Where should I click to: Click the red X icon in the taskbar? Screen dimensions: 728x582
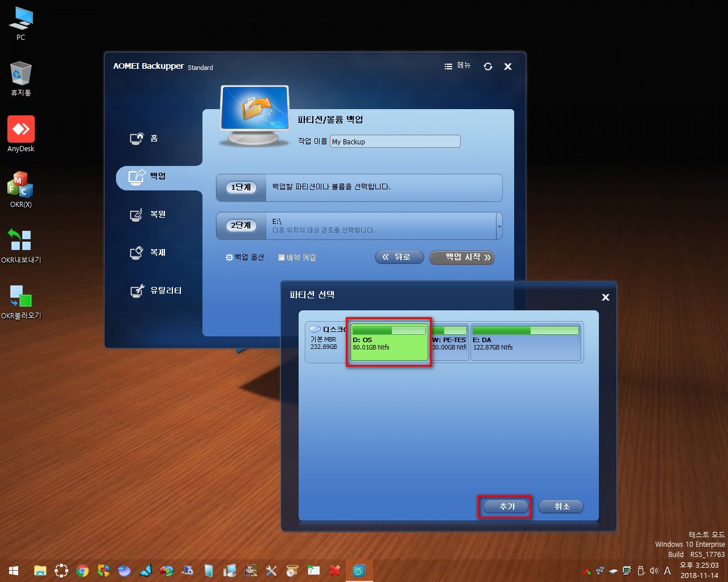(335, 571)
